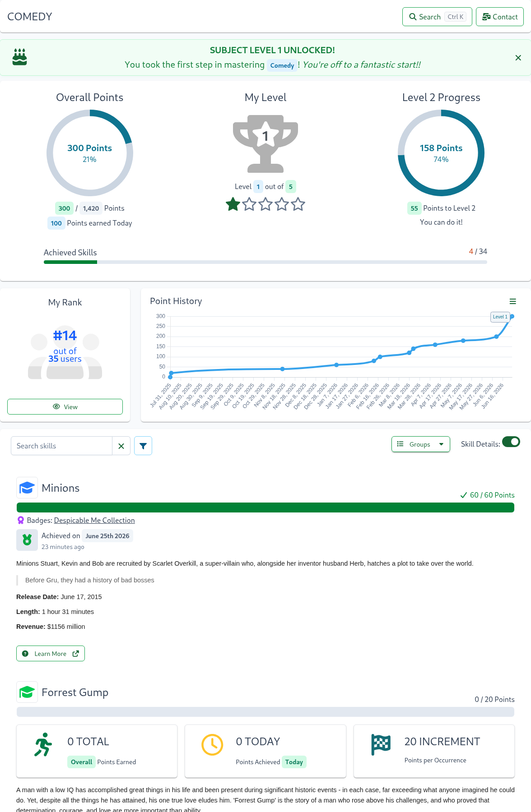Click the '60 / 60 Points' label
Screen dimensions: 531x812
[x=492, y=495]
